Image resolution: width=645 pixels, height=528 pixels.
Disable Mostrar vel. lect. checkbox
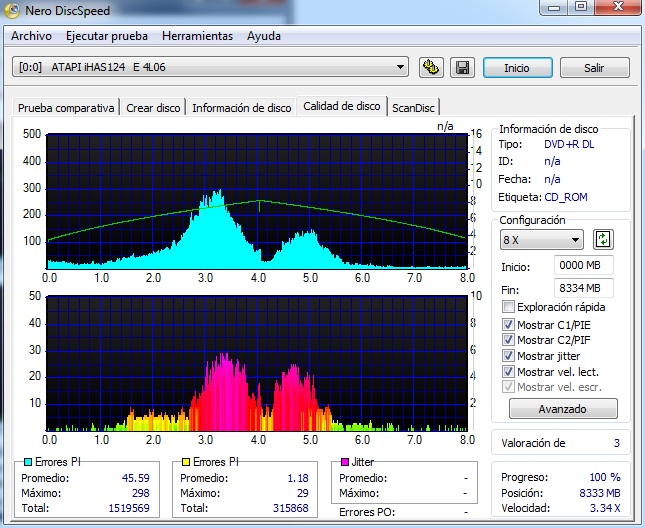509,372
